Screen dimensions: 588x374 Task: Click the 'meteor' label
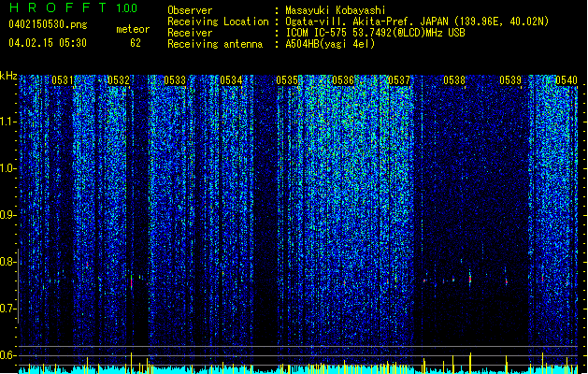point(133,29)
